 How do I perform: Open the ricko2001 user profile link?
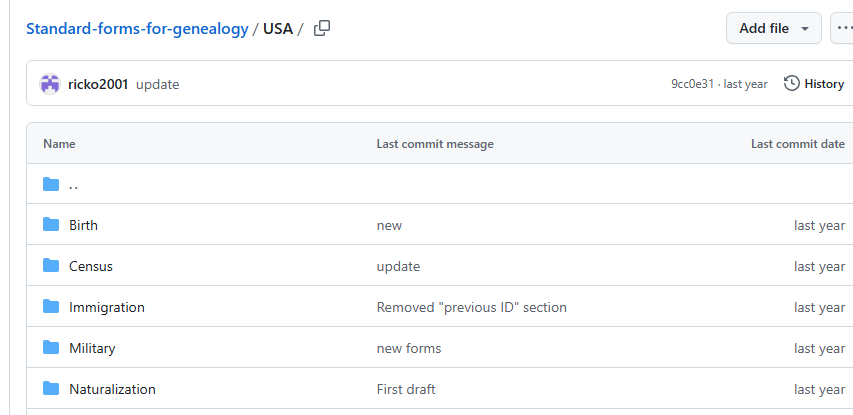[98, 84]
